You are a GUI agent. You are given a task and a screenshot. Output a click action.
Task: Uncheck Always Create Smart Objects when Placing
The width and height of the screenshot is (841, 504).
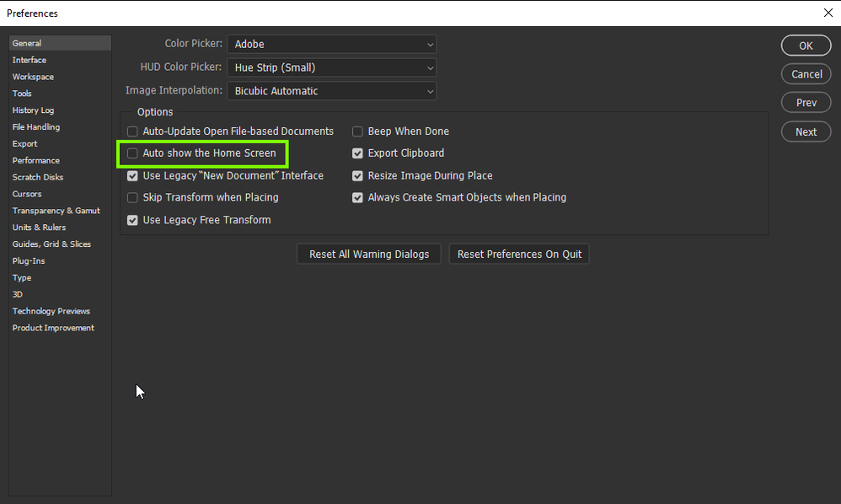(357, 197)
